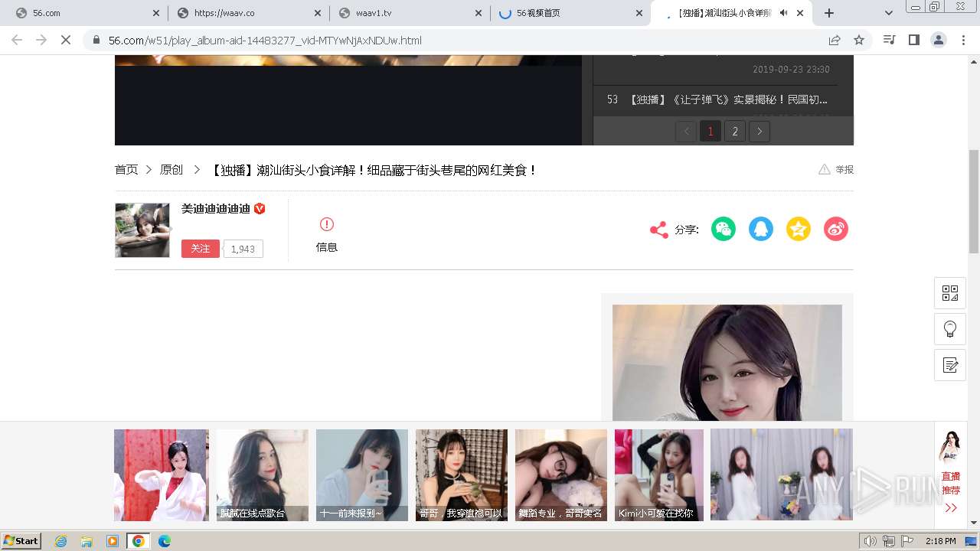The image size is (980, 551).
Task: Close the 56视频首页 tab
Action: [x=639, y=13]
